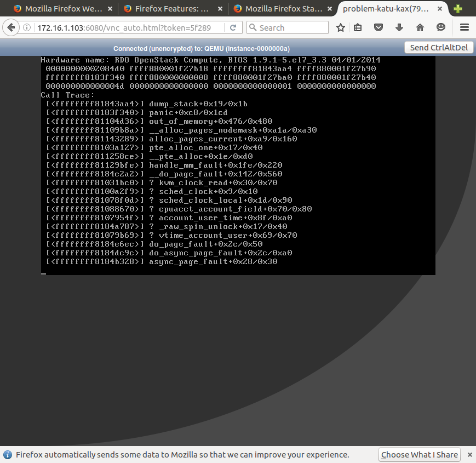Open the Firefox hamburger menu
This screenshot has height=463, width=476.
[x=464, y=27]
